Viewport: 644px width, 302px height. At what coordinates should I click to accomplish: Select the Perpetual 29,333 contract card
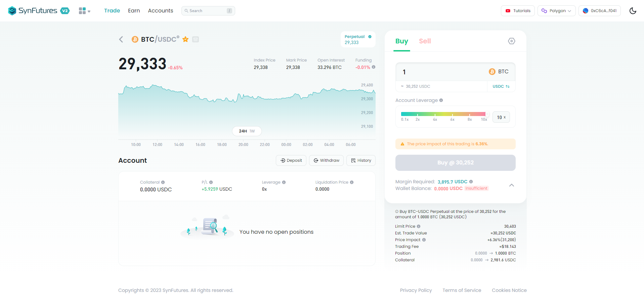pyautogui.click(x=358, y=39)
